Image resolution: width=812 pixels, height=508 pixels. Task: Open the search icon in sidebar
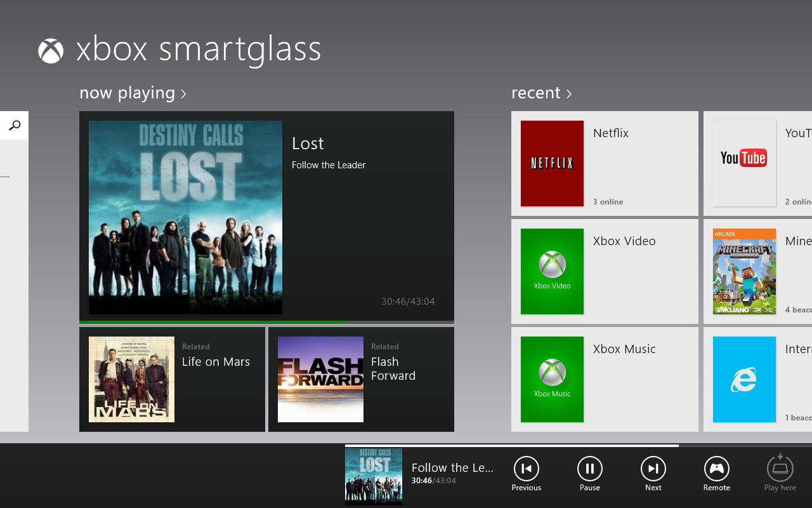click(14, 124)
